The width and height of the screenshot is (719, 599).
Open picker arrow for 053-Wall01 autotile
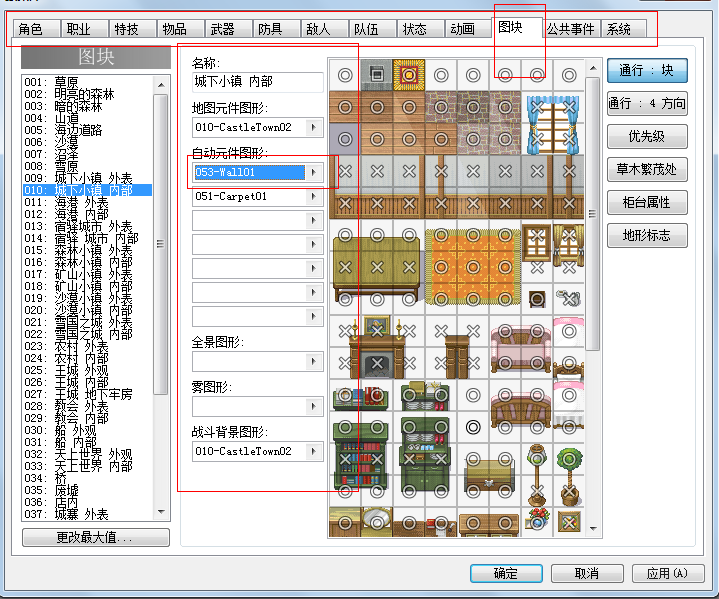coord(314,172)
